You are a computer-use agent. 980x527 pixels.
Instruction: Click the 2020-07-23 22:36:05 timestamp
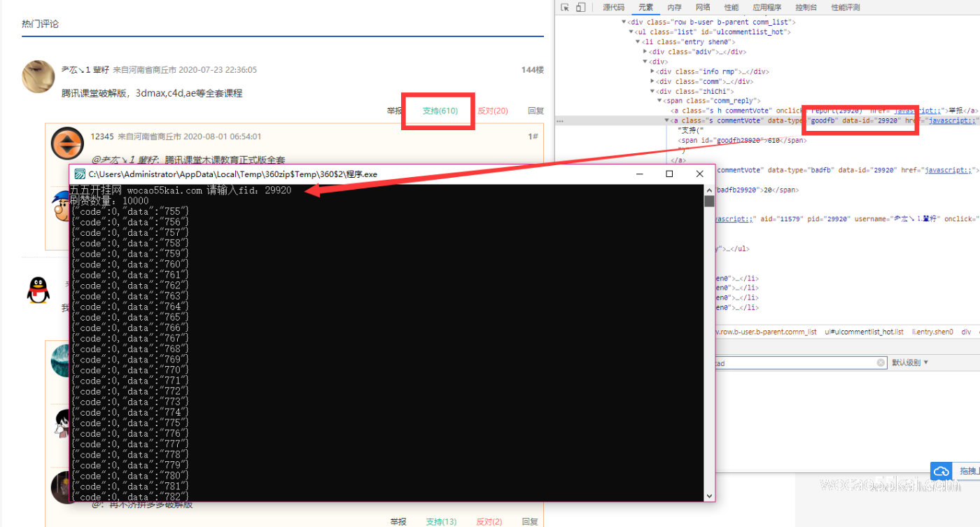(x=218, y=70)
